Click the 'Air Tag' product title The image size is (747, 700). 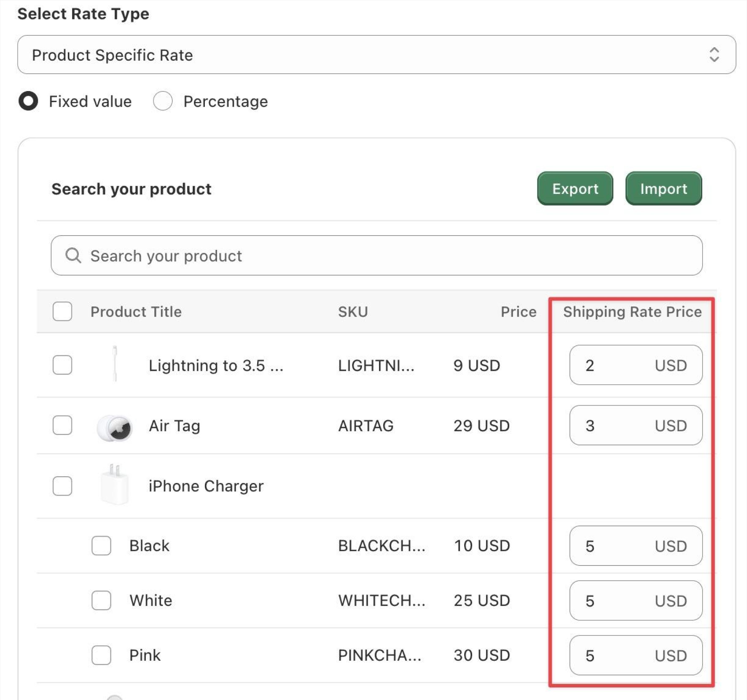pyautogui.click(x=175, y=426)
